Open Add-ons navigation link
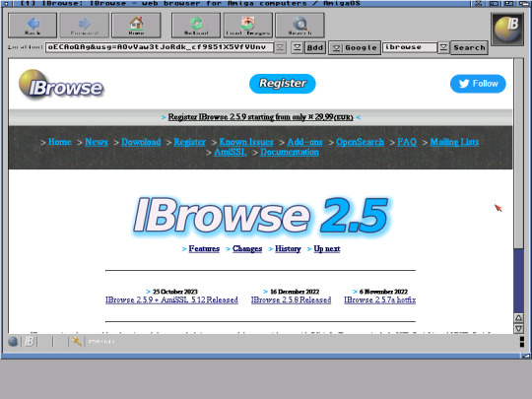Viewport: 532px width, 399px height. click(304, 142)
